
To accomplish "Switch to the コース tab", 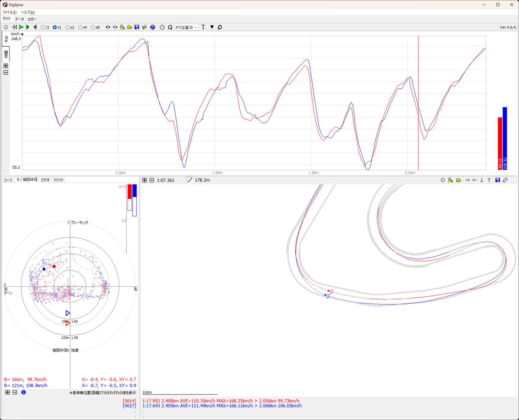I will tap(8, 180).
